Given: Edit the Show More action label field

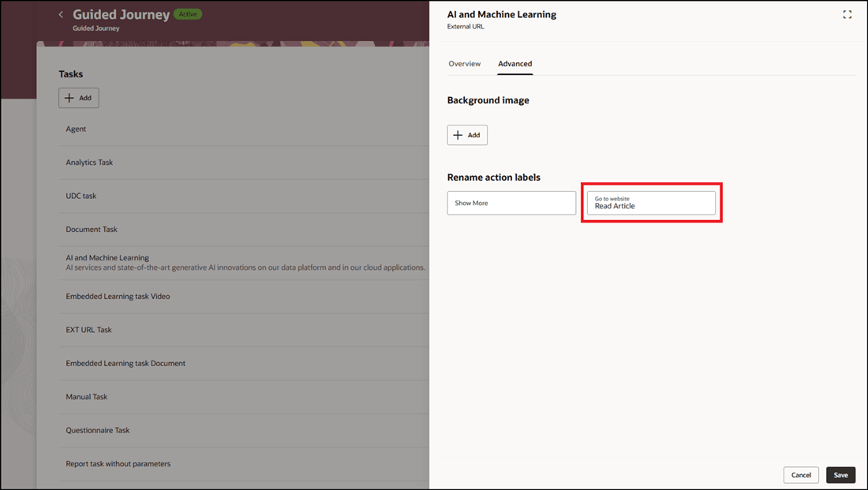Looking at the screenshot, I should [511, 203].
